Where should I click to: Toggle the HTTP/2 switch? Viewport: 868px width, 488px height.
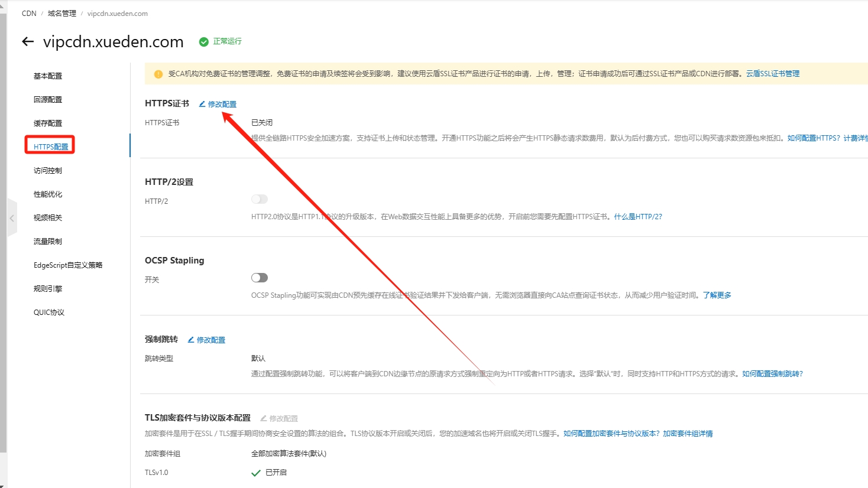(260, 199)
